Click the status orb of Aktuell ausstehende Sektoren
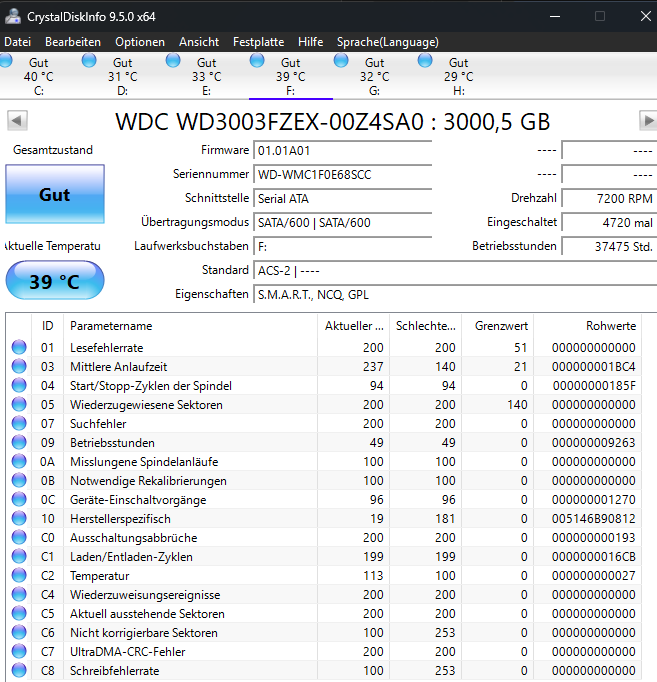 [x=19, y=613]
